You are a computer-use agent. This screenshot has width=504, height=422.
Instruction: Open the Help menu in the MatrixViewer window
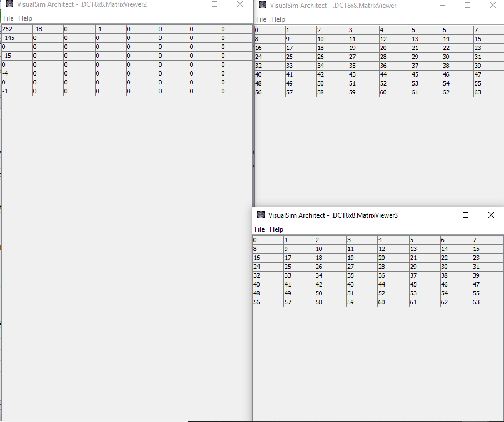tap(278, 19)
